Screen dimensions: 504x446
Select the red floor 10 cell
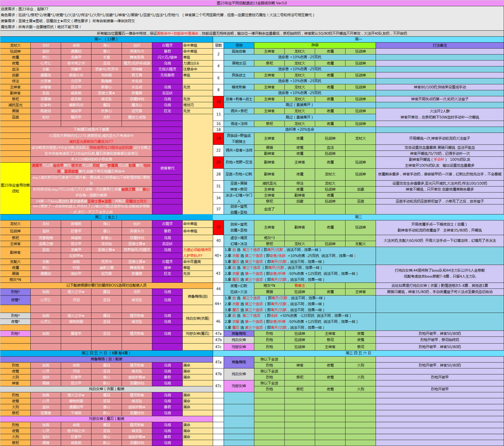pyautogui.click(x=218, y=102)
